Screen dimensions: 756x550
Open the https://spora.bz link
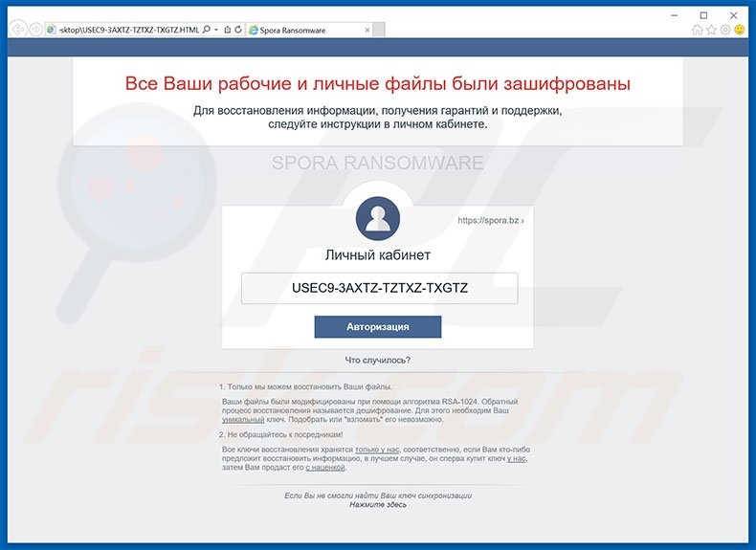point(490,220)
